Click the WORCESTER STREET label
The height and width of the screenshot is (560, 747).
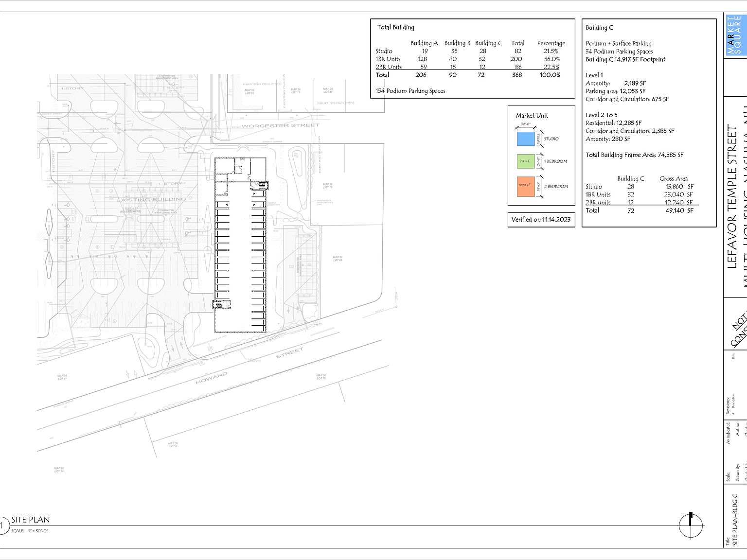point(280,125)
